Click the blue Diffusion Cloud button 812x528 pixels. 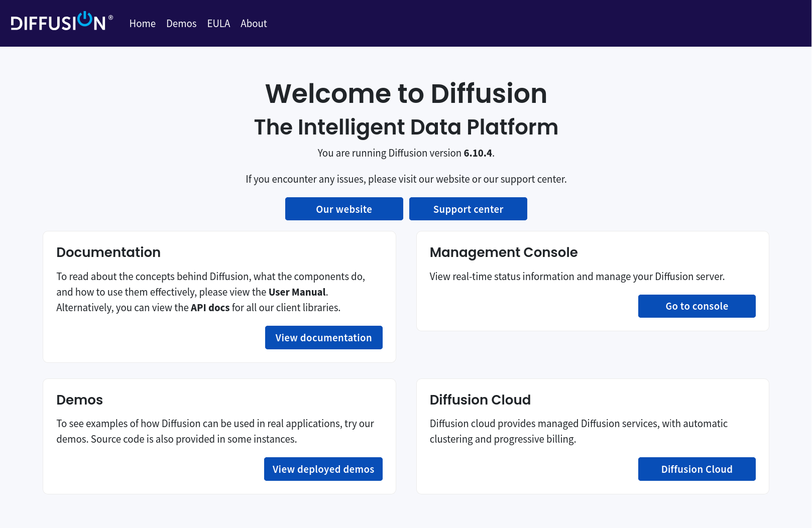click(697, 469)
